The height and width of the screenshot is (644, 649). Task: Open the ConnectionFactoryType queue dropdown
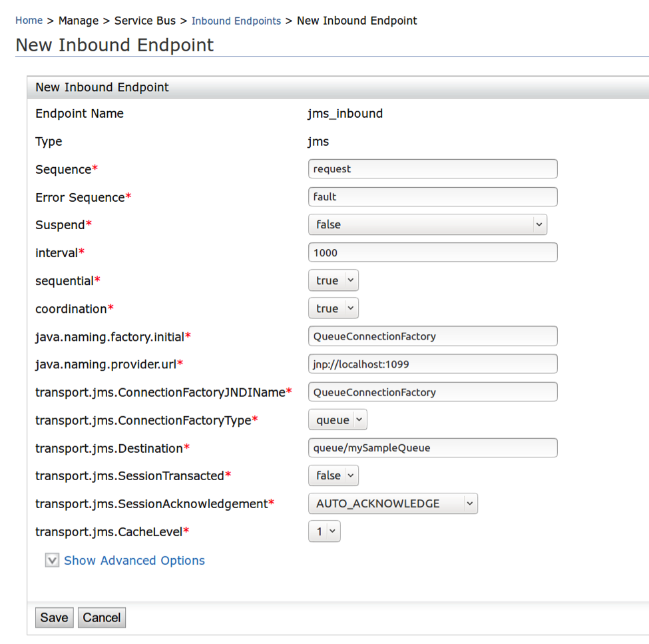pyautogui.click(x=337, y=420)
